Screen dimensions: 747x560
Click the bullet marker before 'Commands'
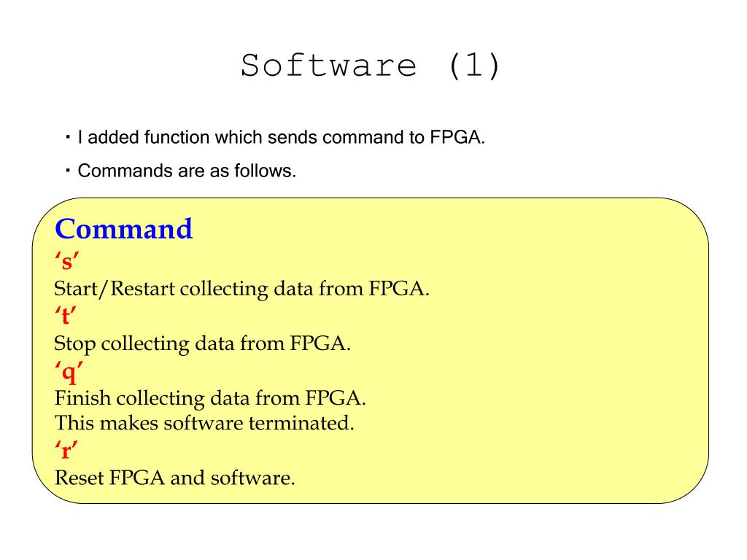pos(68,169)
